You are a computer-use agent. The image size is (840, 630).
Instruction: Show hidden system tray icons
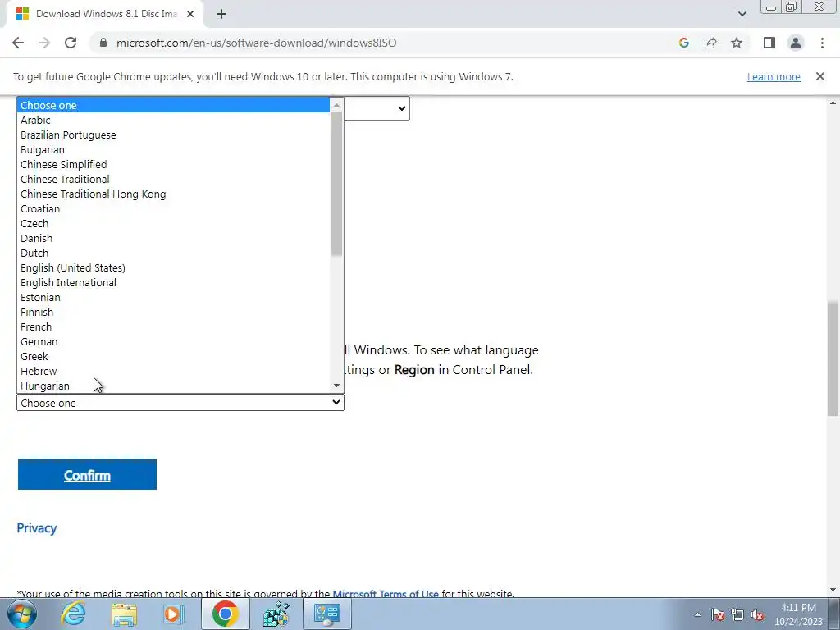click(697, 615)
